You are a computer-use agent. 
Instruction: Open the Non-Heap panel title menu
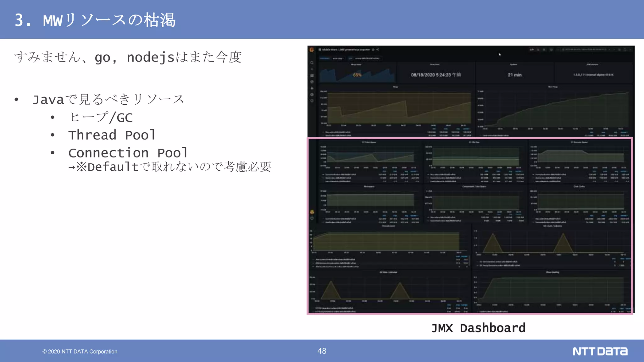tap(553, 87)
